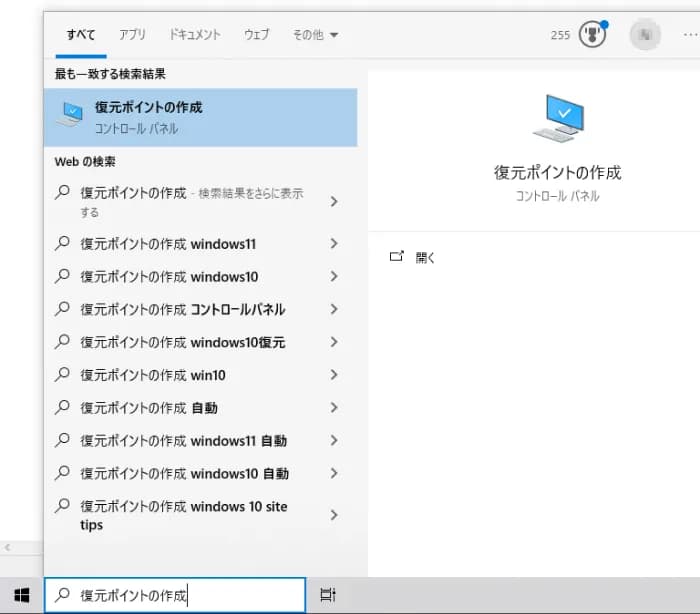The height and width of the screenshot is (614, 700).
Task: Expand arrow for 検索結果をさらに表示する suggestion
Action: (334, 201)
